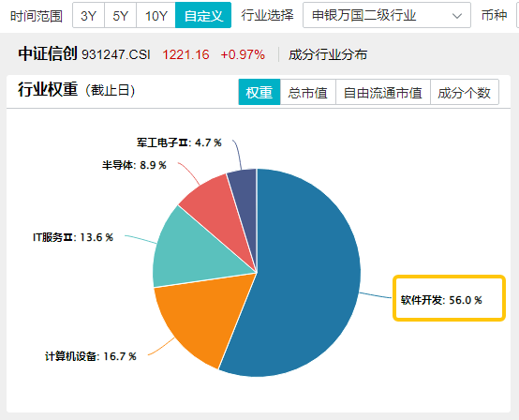Click the IT服务Ⅱ: 13.6 % label
Viewport: 519px width, 420px height.
tap(73, 237)
